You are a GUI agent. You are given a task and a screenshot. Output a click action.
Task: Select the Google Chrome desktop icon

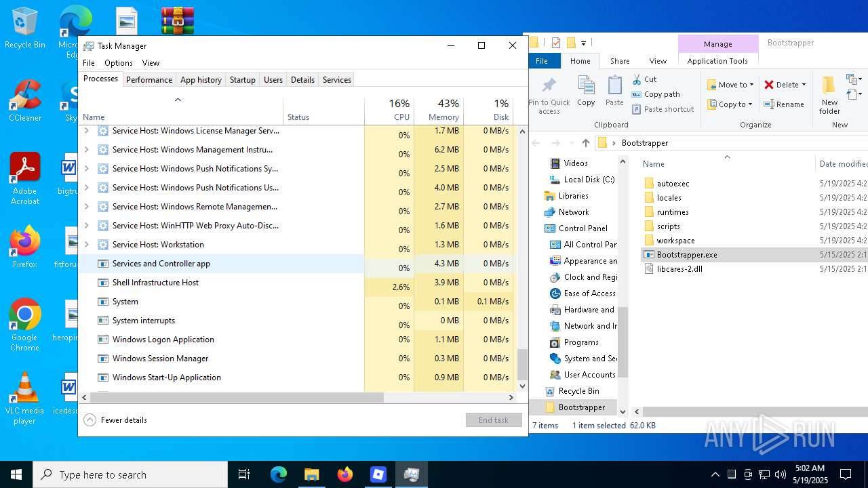[25, 325]
